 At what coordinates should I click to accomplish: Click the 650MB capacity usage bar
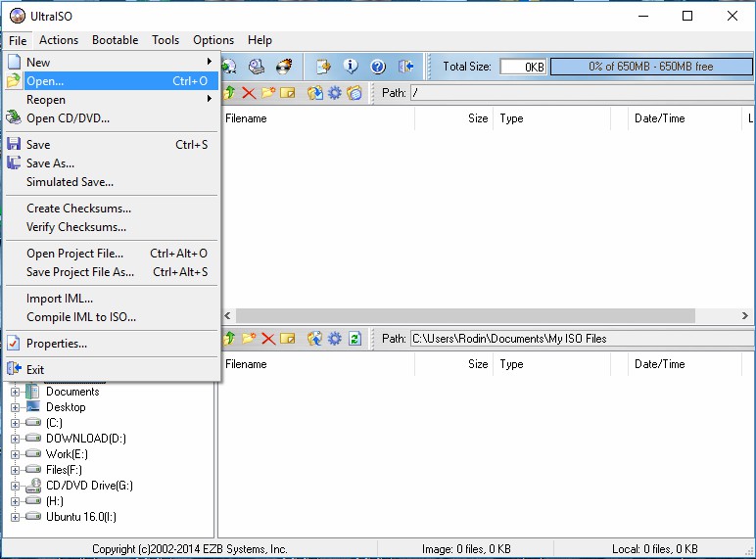point(651,67)
